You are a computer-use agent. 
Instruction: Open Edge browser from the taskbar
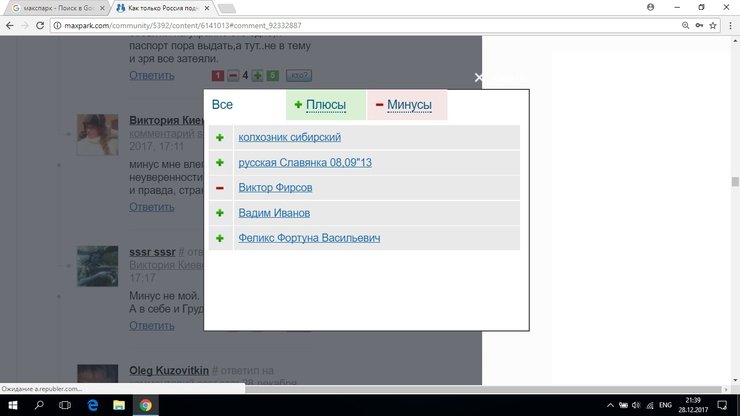(x=92, y=405)
